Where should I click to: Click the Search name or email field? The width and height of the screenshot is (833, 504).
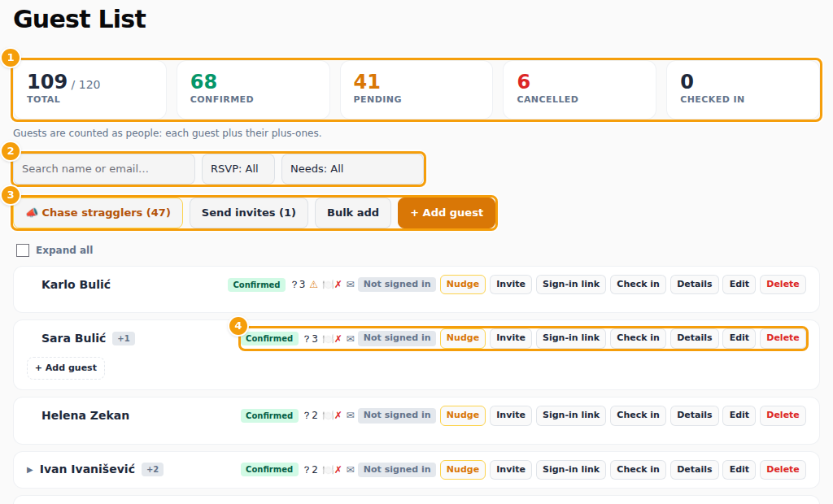click(103, 169)
